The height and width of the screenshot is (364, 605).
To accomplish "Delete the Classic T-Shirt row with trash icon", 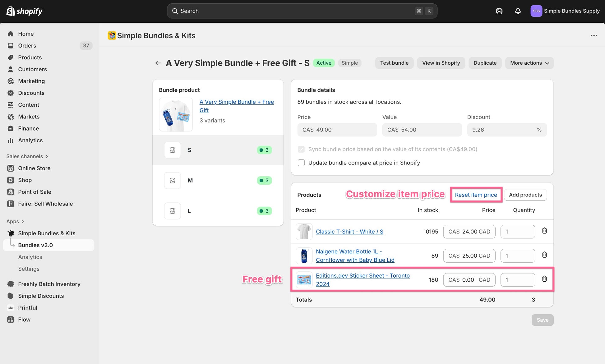I will (x=544, y=231).
